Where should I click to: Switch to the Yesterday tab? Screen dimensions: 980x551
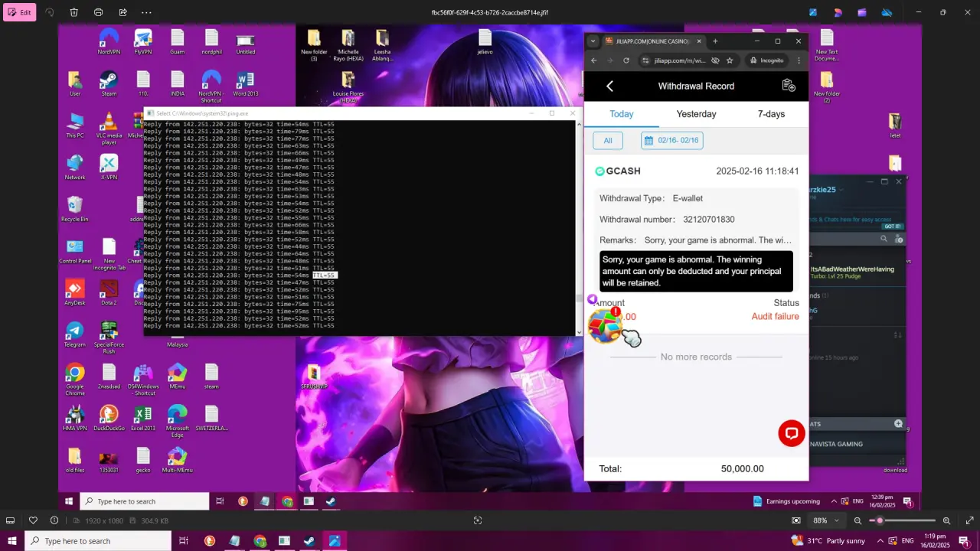pyautogui.click(x=697, y=114)
